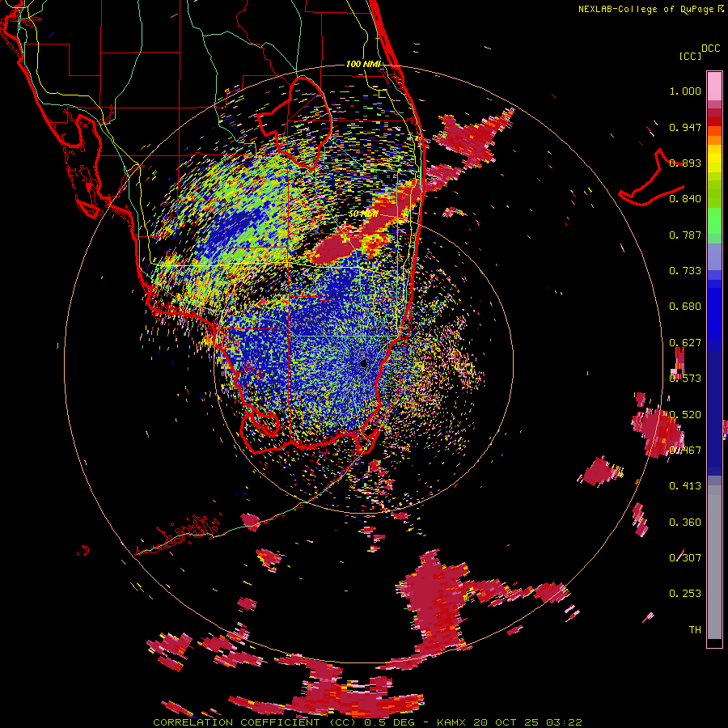Select the 0.253 legend value

point(685,594)
